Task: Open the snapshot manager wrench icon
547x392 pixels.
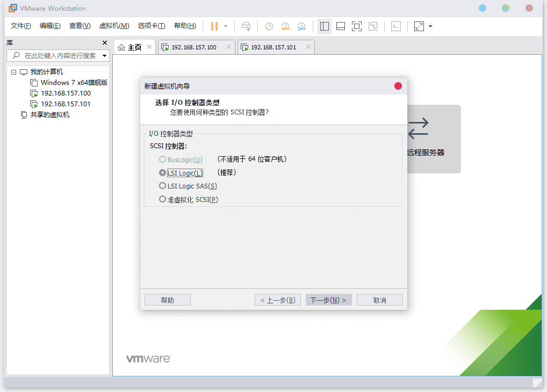Action: pyautogui.click(x=301, y=26)
